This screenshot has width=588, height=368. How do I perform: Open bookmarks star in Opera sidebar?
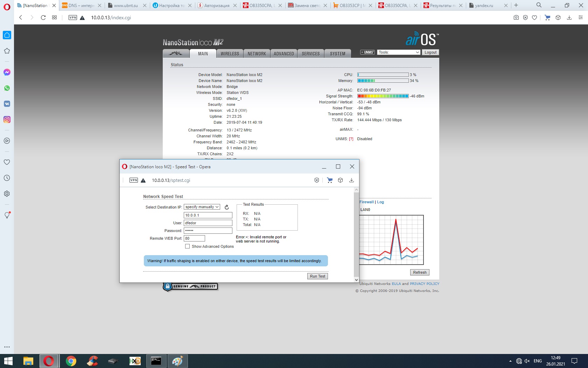(7, 51)
